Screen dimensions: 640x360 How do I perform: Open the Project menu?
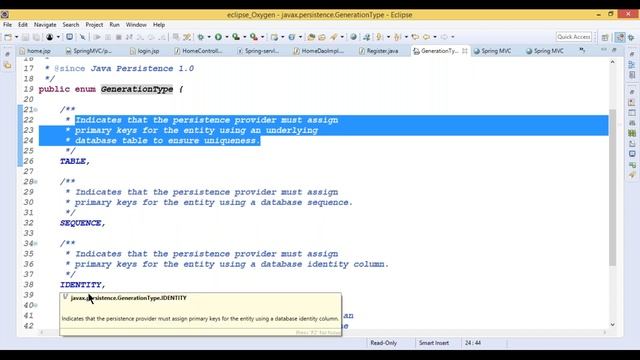point(94,24)
